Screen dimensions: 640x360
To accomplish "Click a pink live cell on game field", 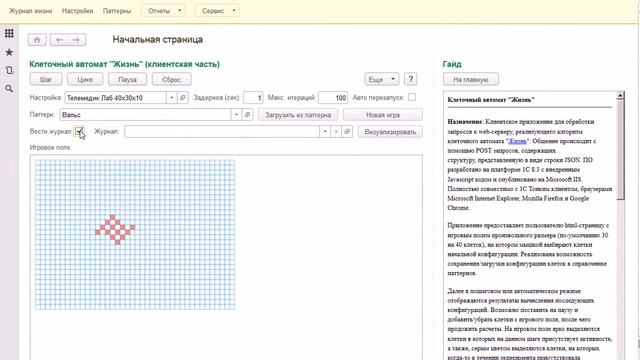I will pyautogui.click(x=113, y=218).
